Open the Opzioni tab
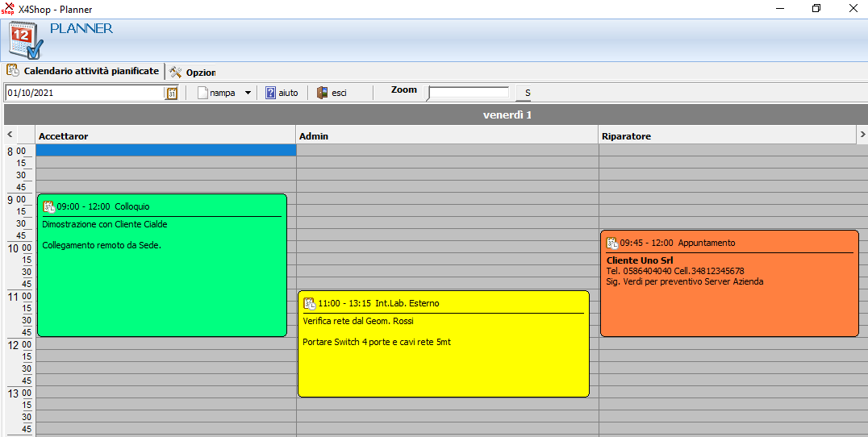 point(192,72)
